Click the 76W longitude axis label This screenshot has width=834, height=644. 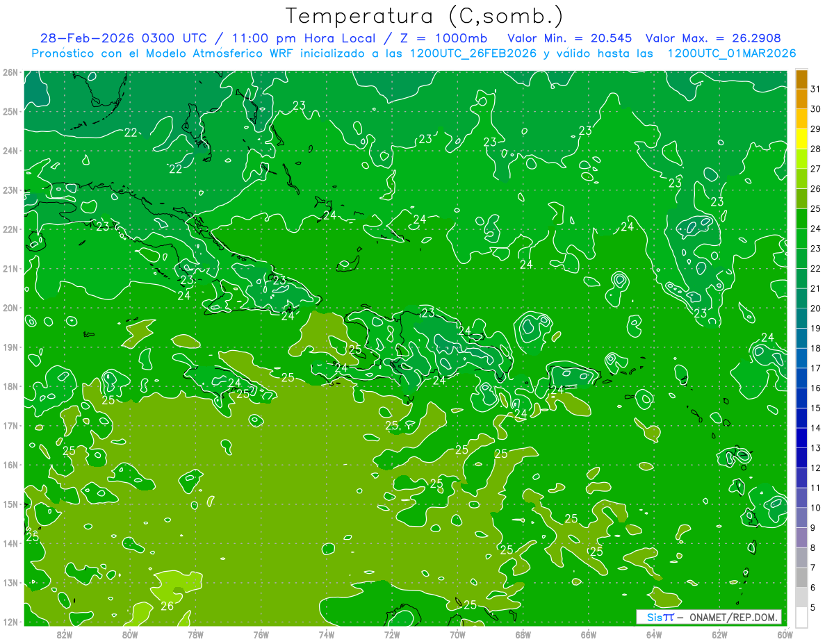click(261, 634)
